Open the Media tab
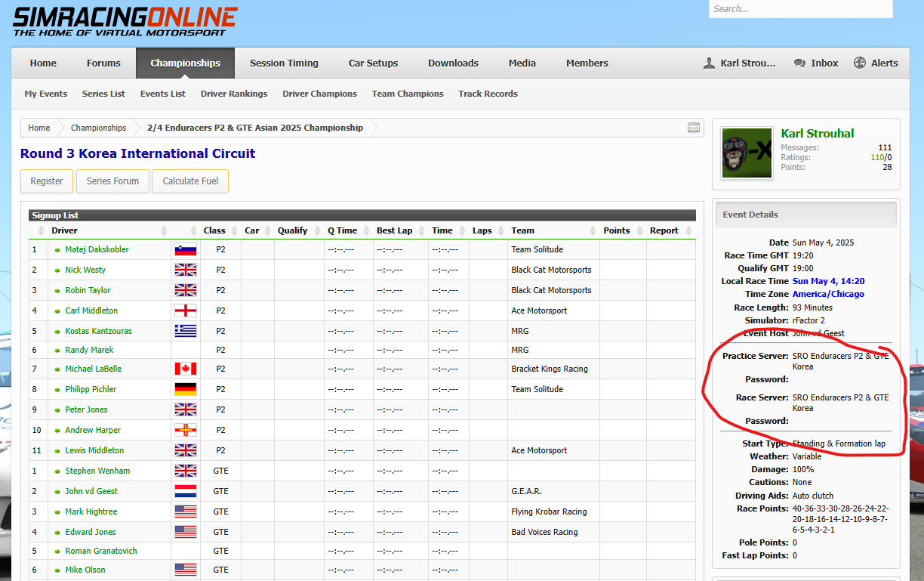924x581 pixels. [x=522, y=63]
